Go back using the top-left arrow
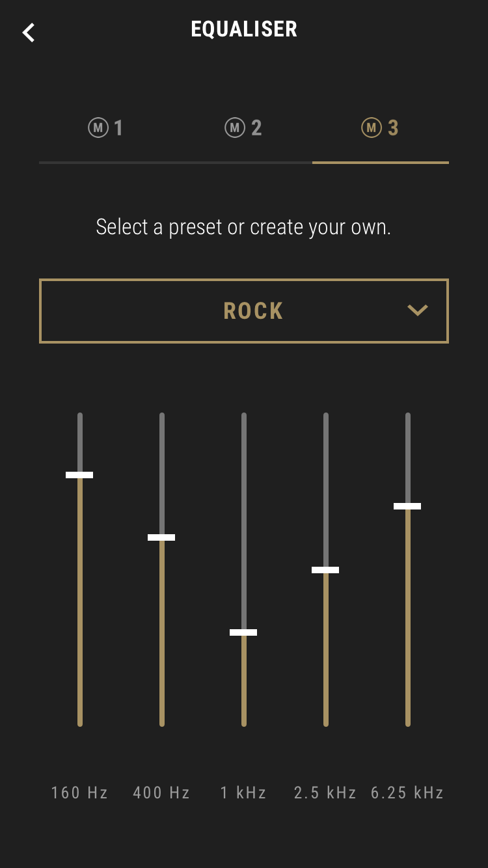This screenshot has height=868, width=488. tap(29, 33)
